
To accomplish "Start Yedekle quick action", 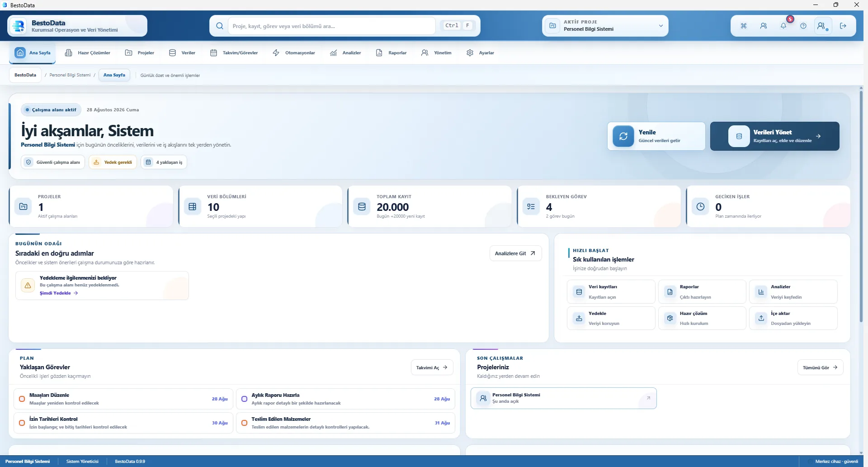I will (611, 318).
